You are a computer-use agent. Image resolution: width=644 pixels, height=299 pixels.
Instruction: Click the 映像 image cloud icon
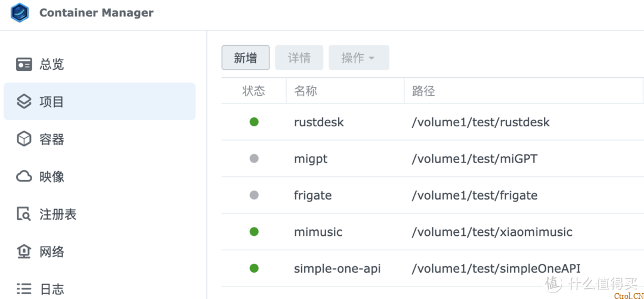(24, 177)
